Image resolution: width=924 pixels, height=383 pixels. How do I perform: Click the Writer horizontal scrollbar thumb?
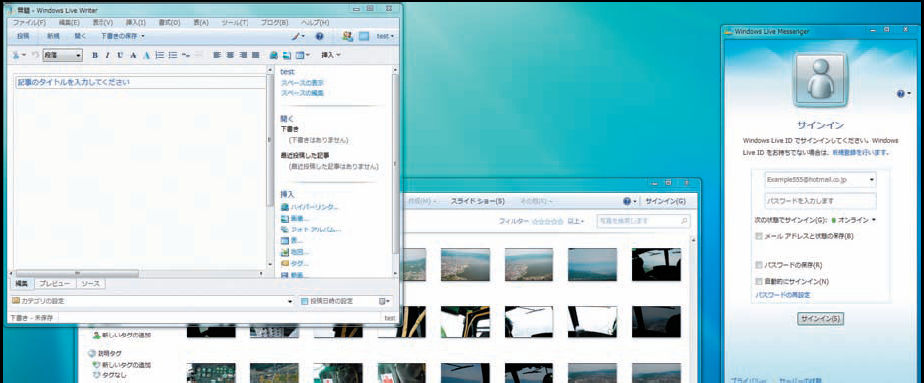(77, 273)
